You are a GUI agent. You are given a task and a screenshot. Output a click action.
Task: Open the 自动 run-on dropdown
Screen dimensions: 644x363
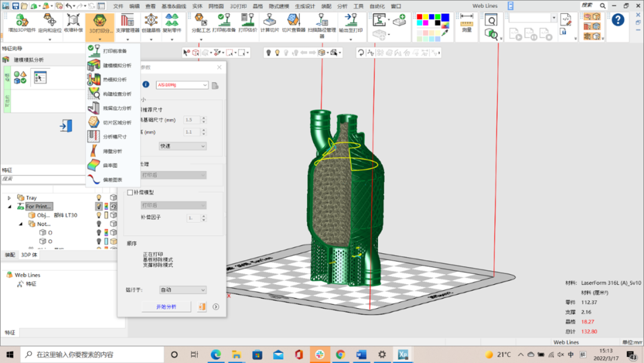(182, 290)
